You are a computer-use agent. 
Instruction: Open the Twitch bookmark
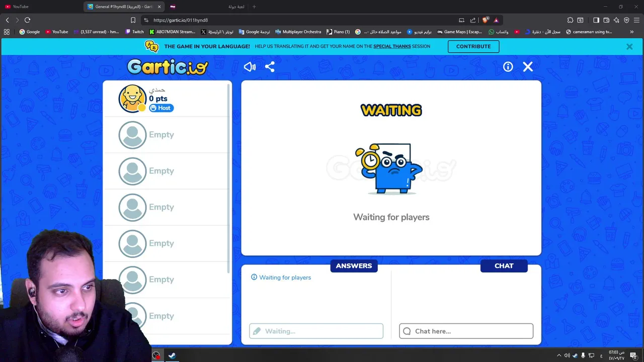(x=134, y=32)
